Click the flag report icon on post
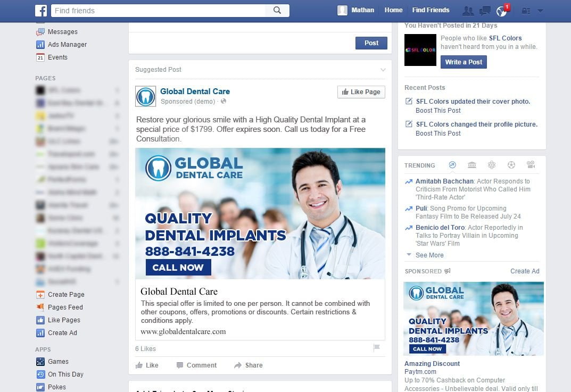571x392 pixels. tap(377, 348)
